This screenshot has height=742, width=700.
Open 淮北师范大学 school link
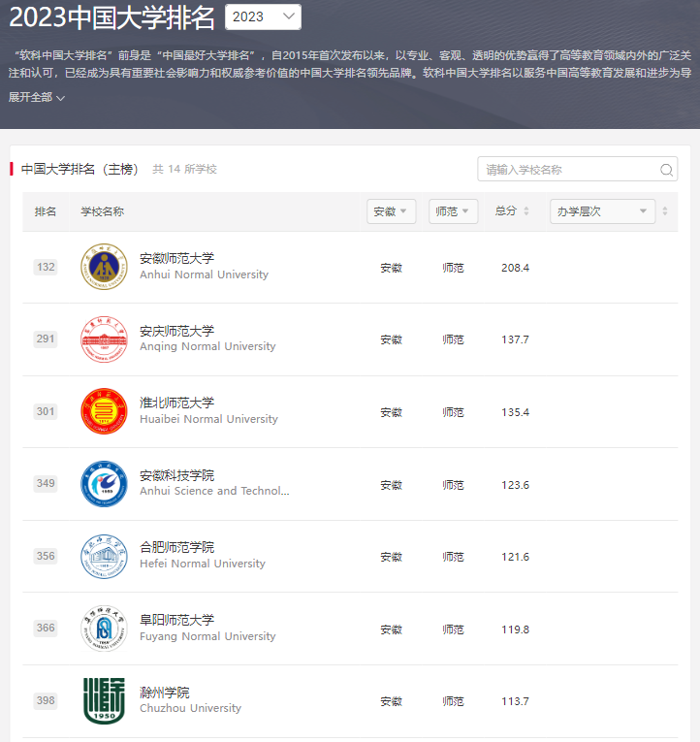point(177,403)
